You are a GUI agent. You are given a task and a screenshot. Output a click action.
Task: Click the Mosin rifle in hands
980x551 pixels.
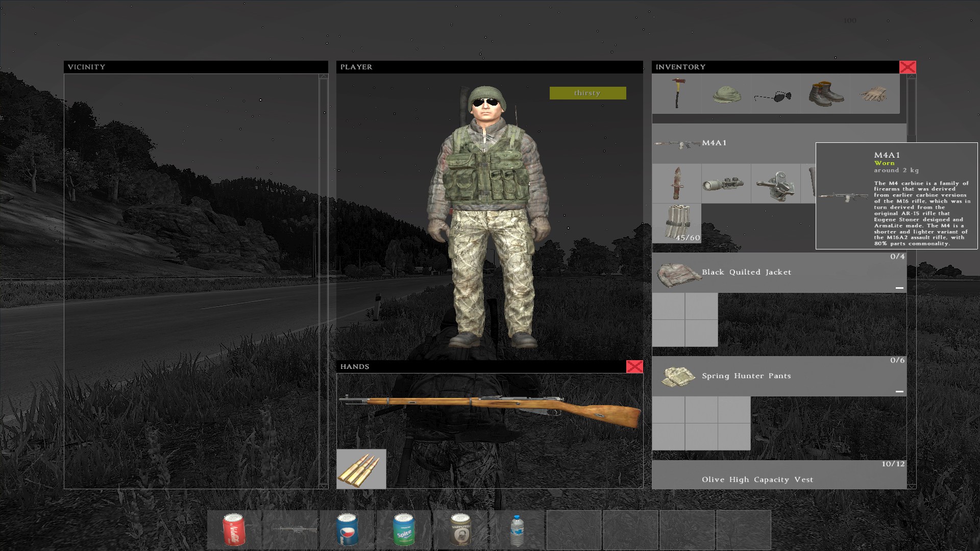pos(490,408)
